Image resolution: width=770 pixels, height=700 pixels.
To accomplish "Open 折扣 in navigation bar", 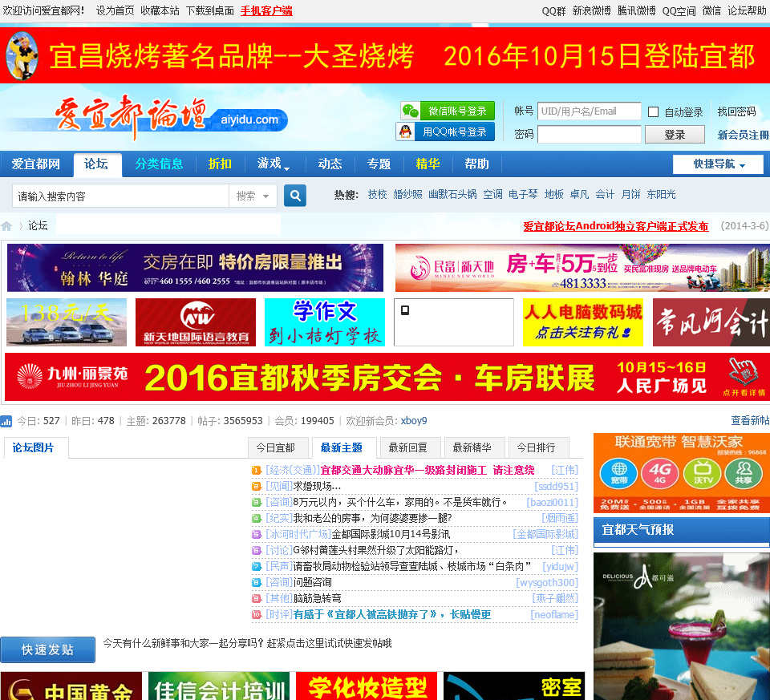I will [x=220, y=164].
